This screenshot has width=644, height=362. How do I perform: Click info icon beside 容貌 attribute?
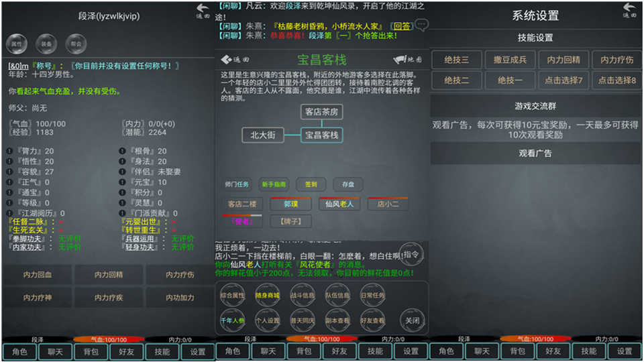(9, 172)
